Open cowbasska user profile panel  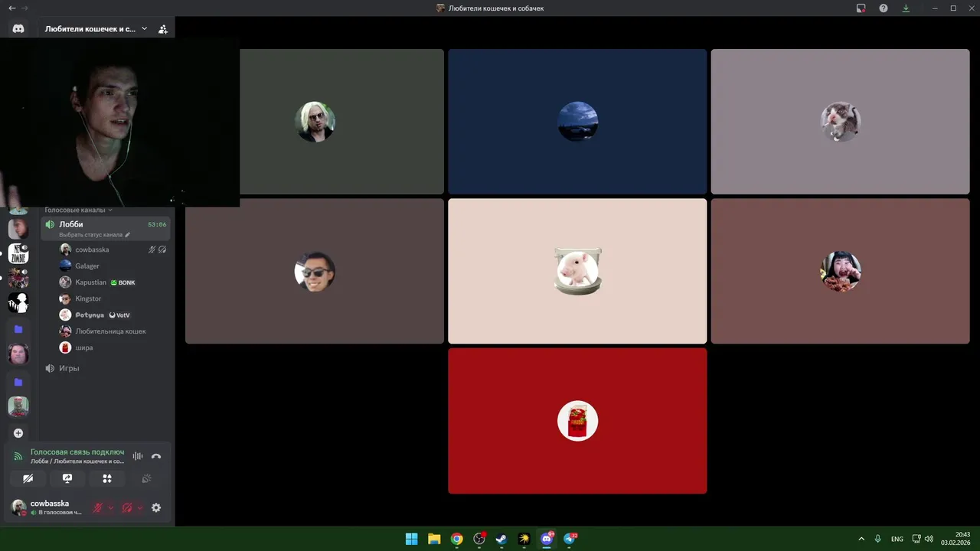click(47, 507)
